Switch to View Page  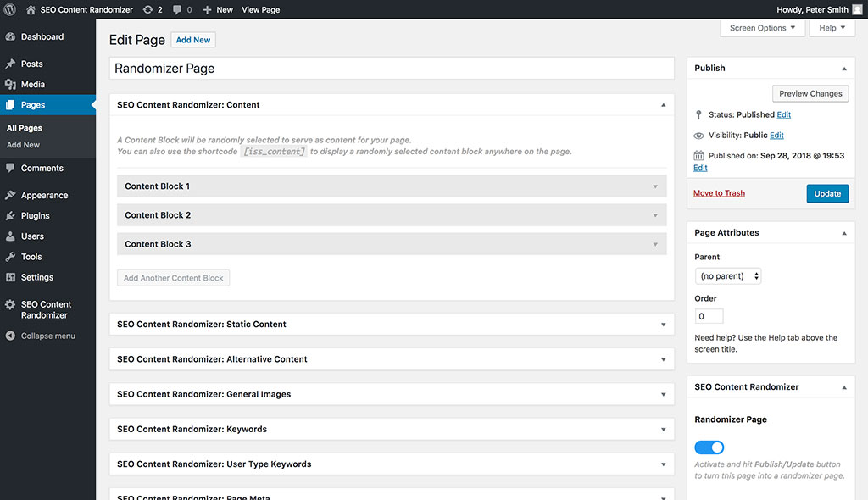tap(259, 9)
